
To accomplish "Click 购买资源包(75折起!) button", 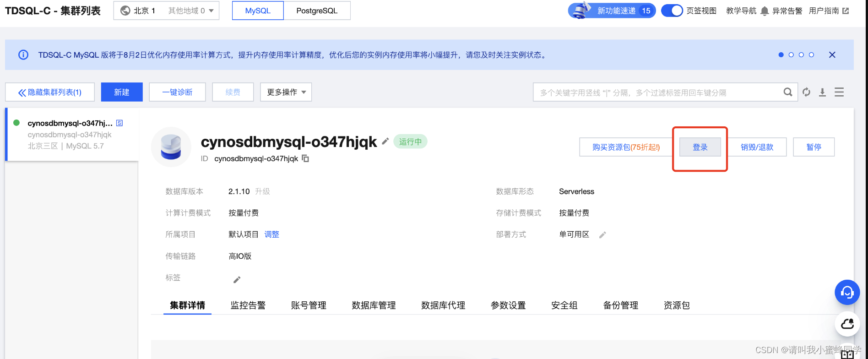I will pyautogui.click(x=626, y=147).
